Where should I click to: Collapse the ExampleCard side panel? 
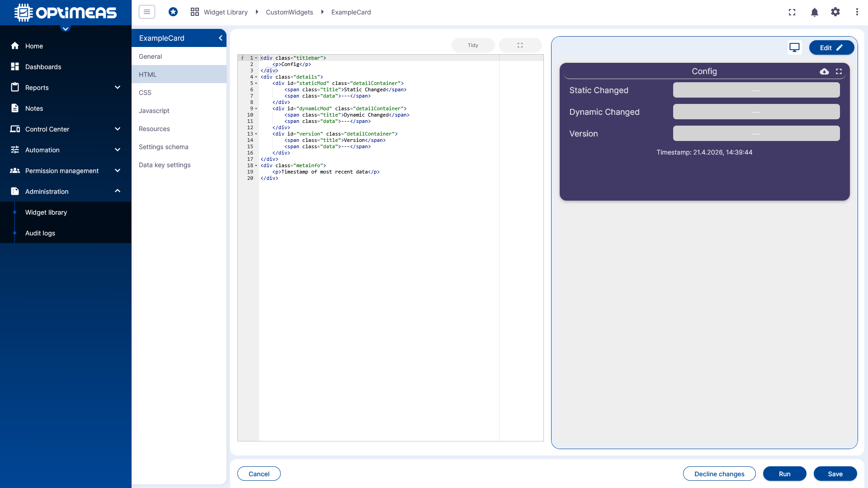pyautogui.click(x=221, y=38)
